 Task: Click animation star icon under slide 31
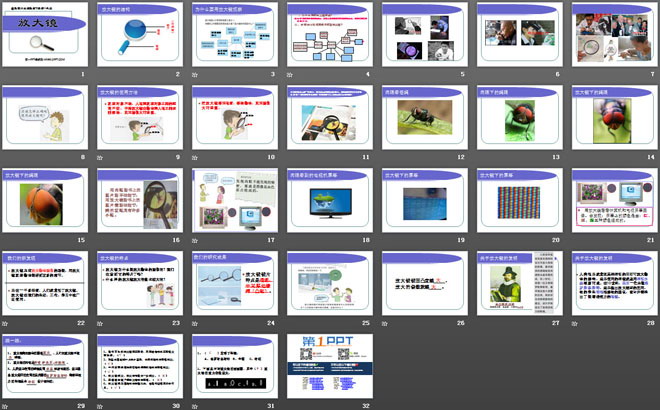[x=195, y=406]
